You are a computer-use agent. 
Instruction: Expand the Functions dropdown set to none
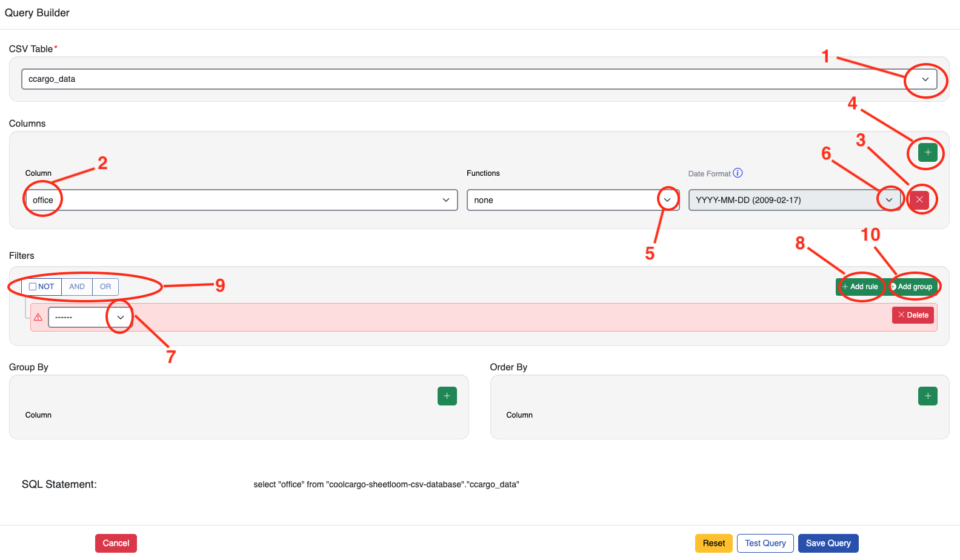point(573,200)
